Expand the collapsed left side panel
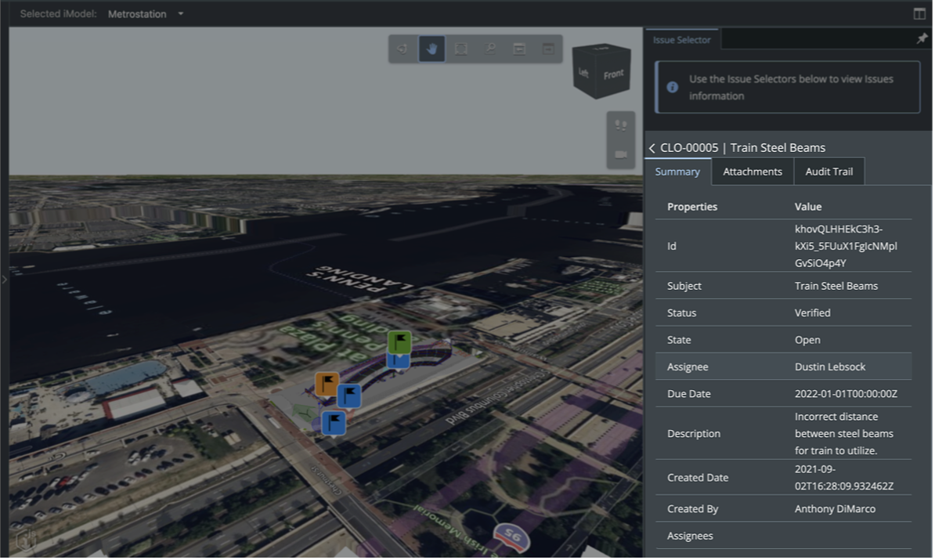Image resolution: width=935 pixels, height=560 pixels. tap(4, 279)
